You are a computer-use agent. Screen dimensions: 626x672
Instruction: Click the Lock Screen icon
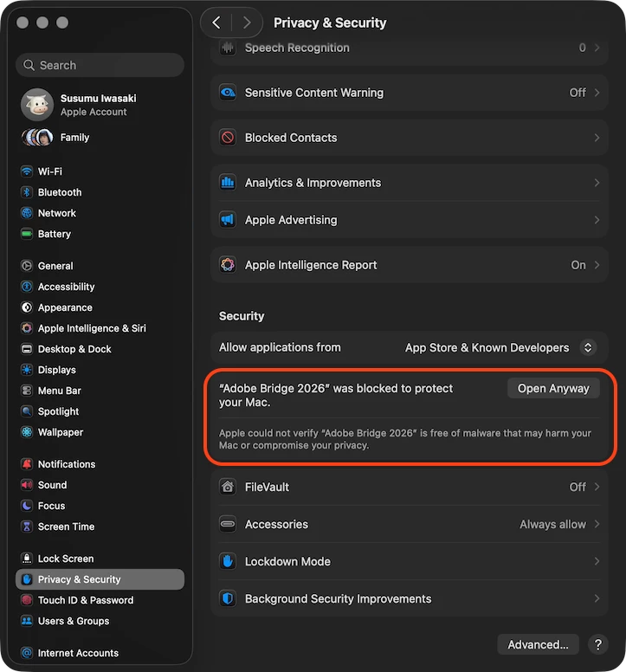27,559
